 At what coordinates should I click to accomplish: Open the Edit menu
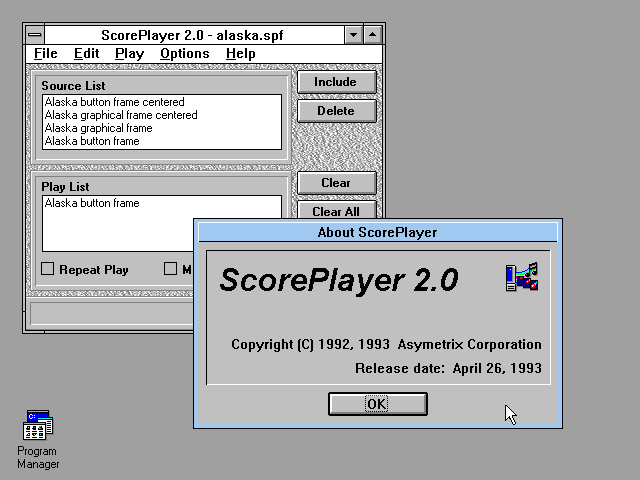coord(87,53)
